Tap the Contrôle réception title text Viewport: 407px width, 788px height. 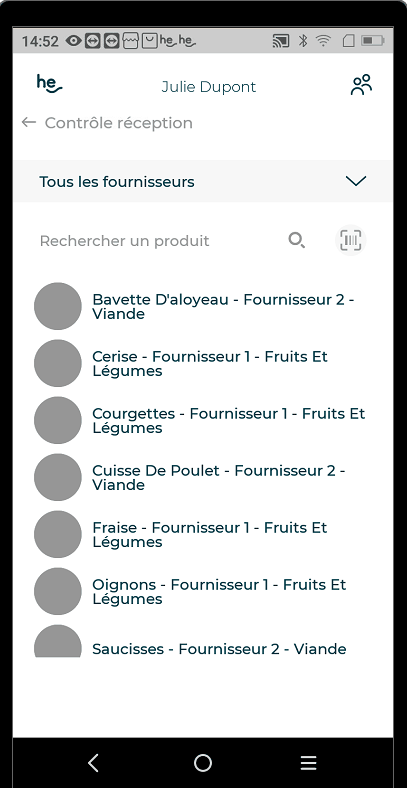[x=119, y=123]
